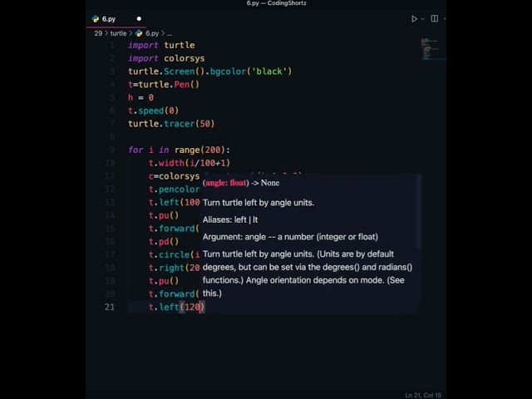This screenshot has height=399, width=532.
Task: Select the 6.py breadcrumb item
Action: pos(152,33)
